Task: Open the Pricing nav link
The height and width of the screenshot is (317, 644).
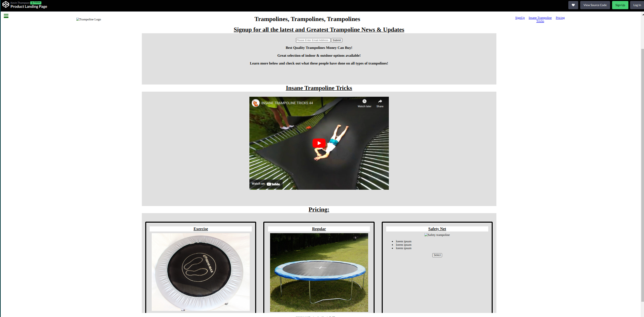Action: [x=560, y=18]
